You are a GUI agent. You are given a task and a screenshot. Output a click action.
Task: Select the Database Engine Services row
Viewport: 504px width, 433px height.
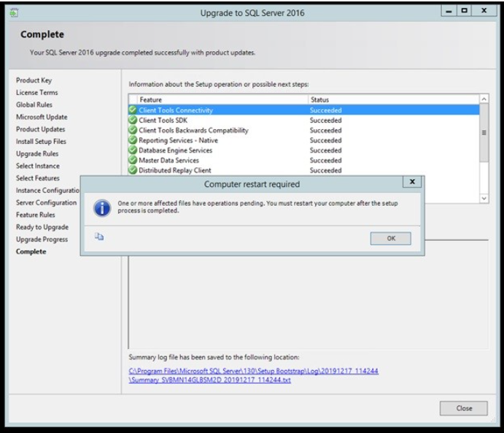[303, 150]
